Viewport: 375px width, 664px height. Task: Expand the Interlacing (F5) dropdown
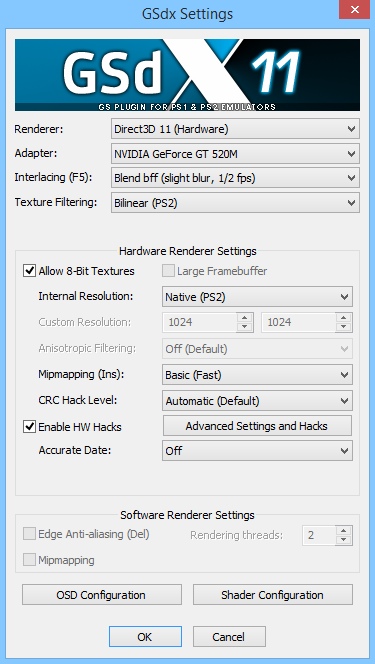pos(235,178)
